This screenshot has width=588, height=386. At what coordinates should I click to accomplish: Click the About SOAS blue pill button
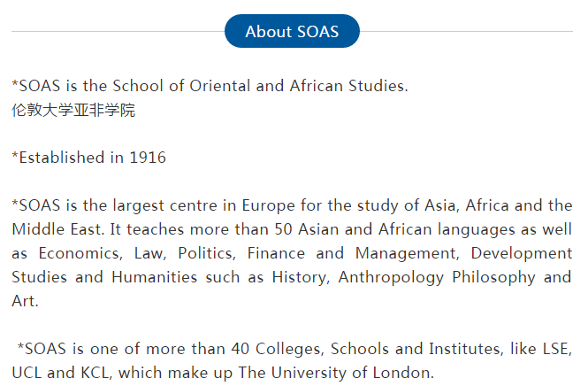click(292, 31)
